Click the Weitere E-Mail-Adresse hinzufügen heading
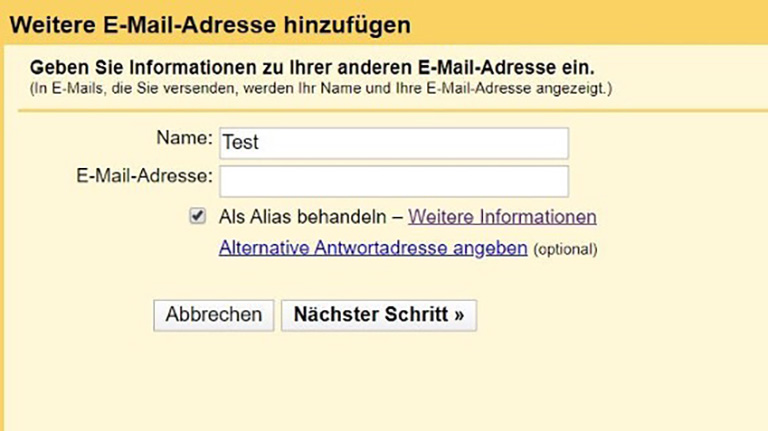 (210, 25)
